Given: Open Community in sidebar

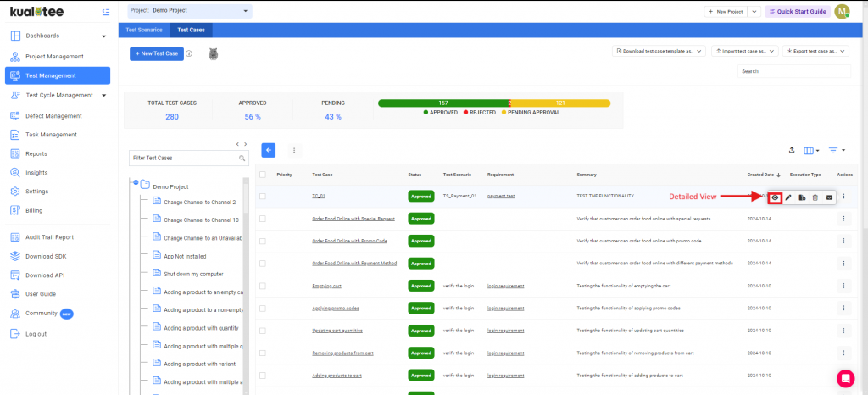Looking at the screenshot, I should (42, 313).
